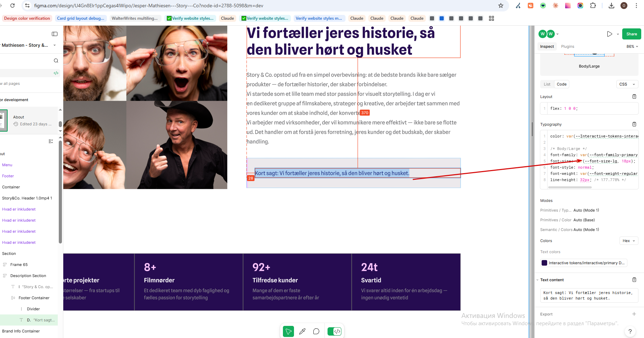Click the orange rounded-square extension icon
This screenshot has height=338, width=644.
coord(531,6)
